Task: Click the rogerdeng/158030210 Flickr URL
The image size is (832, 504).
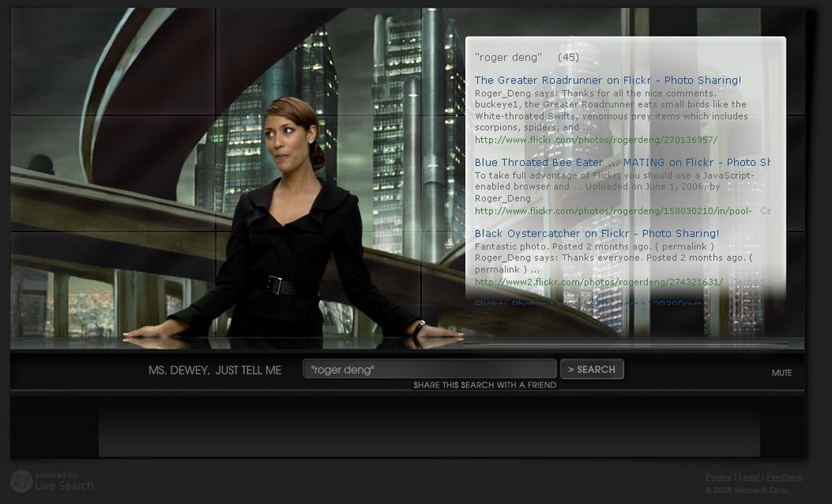Action: [613, 211]
